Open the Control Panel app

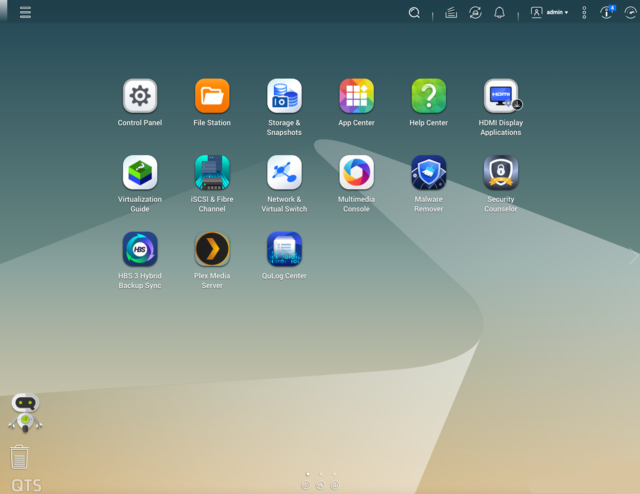(140, 96)
